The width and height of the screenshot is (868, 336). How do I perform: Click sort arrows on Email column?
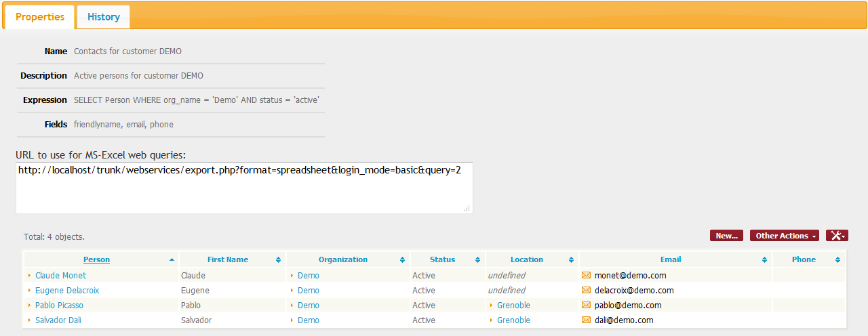click(x=764, y=260)
